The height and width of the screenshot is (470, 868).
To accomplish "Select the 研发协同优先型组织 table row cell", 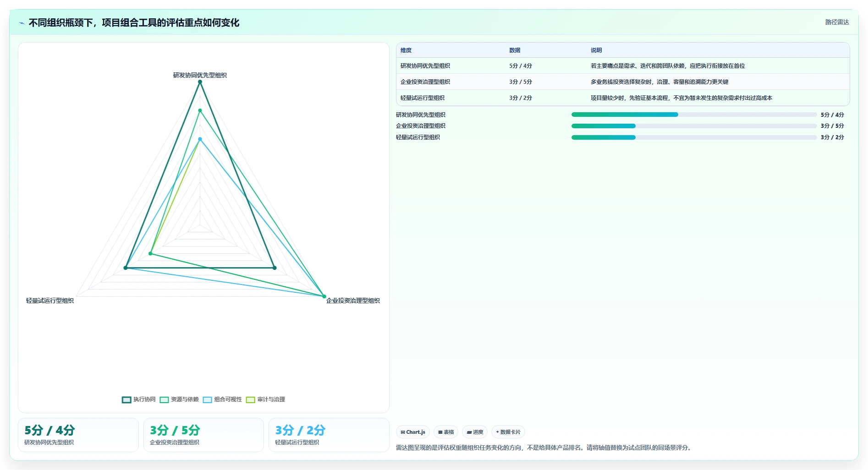I will (425, 66).
